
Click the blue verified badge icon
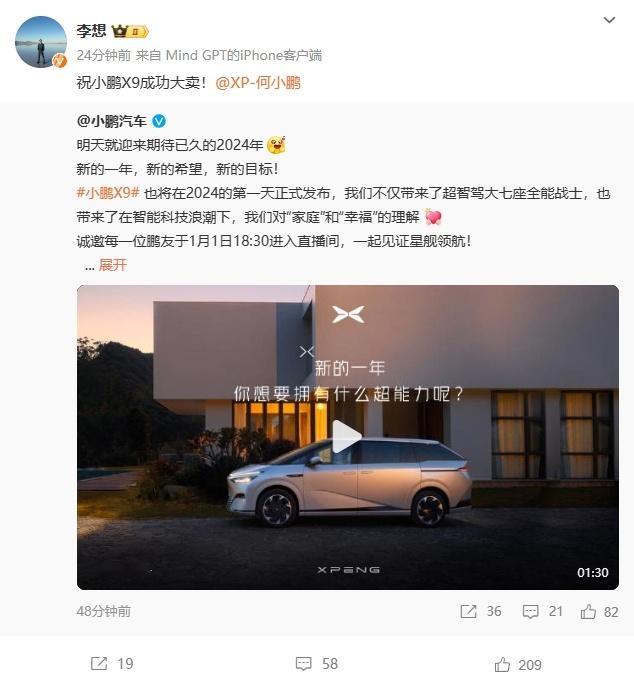coord(159,121)
